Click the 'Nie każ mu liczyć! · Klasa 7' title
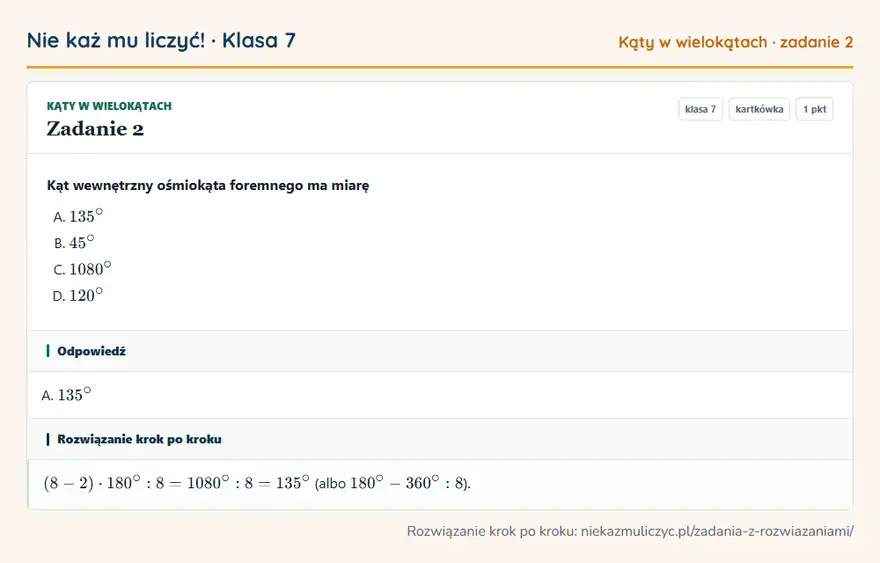Image resolution: width=880 pixels, height=563 pixels. tap(161, 40)
